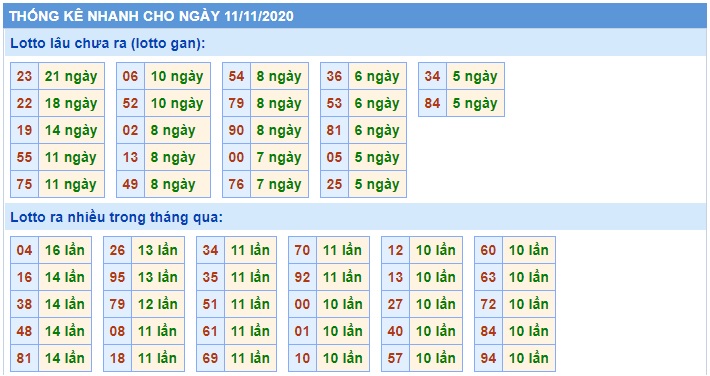This screenshot has width=710, height=376.
Task: Click lotto number 57 with 10 lần
Action: (395, 358)
